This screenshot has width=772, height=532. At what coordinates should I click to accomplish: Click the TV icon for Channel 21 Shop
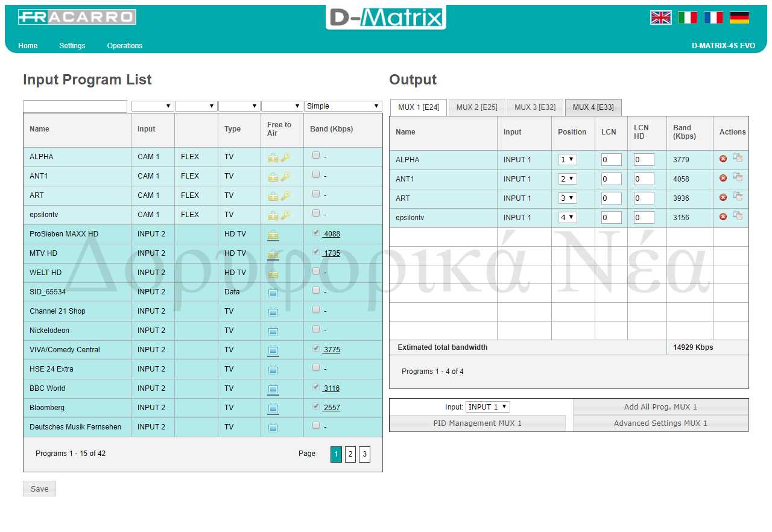click(273, 312)
